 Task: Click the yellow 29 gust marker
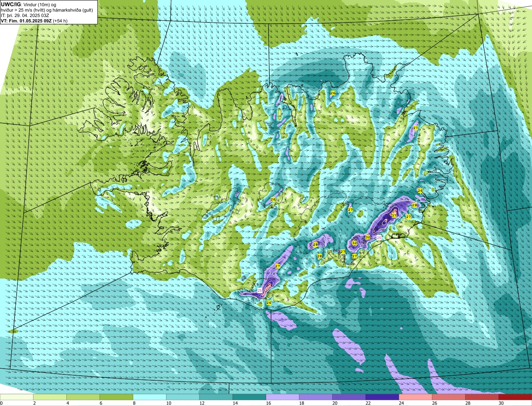[414, 205]
